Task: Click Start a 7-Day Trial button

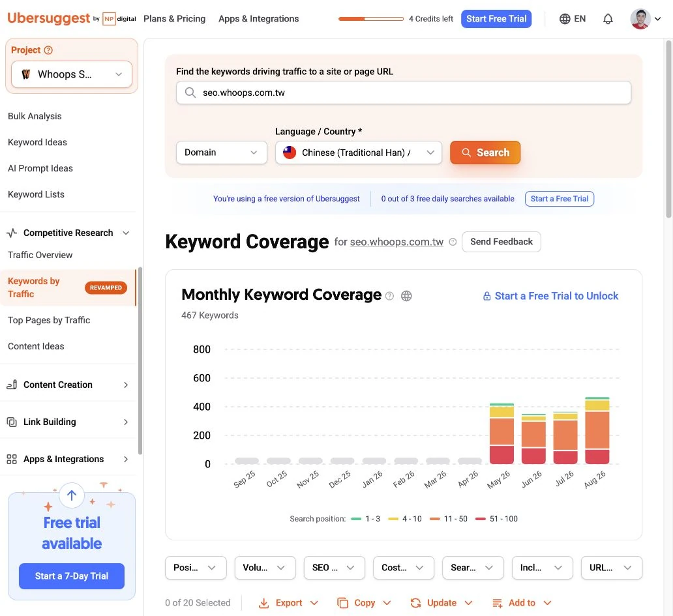Action: (72, 576)
